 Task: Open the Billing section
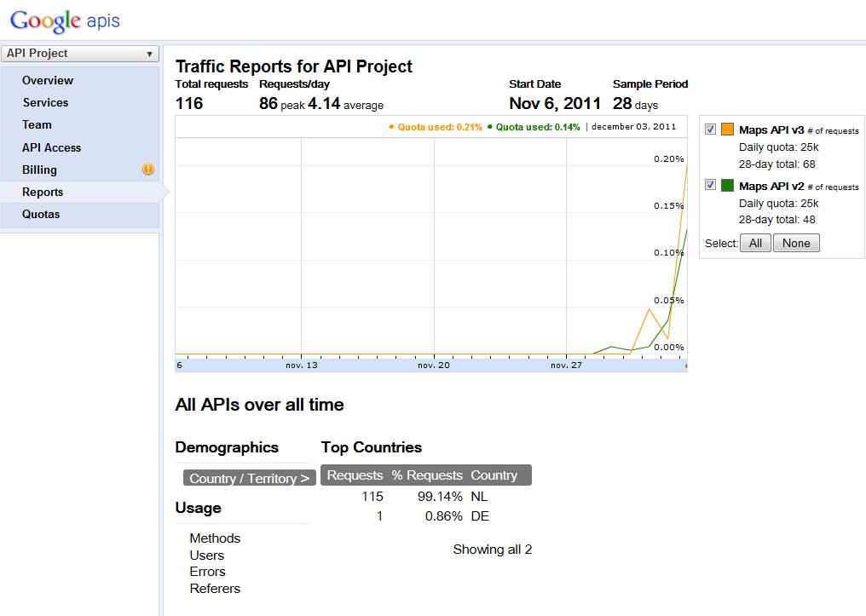coord(39,170)
